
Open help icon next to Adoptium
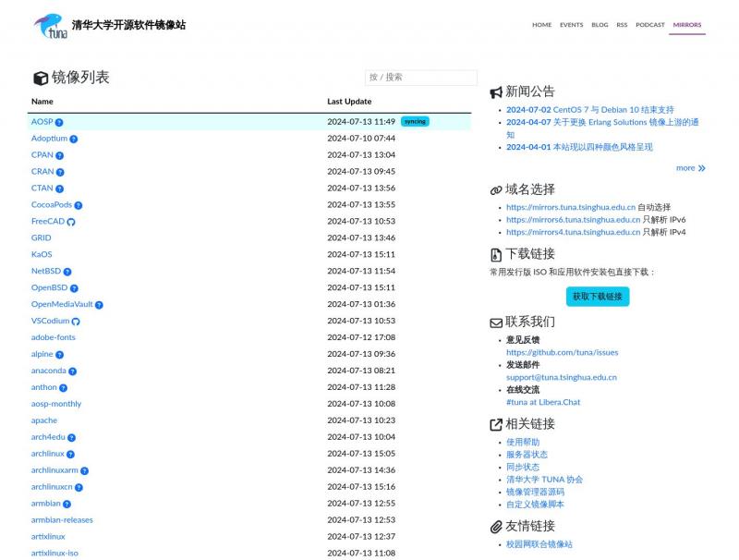74,139
